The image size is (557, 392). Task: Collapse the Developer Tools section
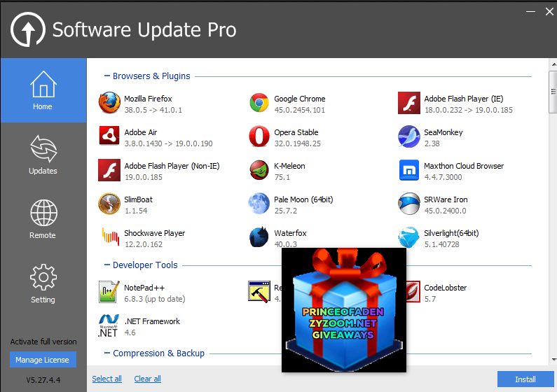tap(107, 265)
